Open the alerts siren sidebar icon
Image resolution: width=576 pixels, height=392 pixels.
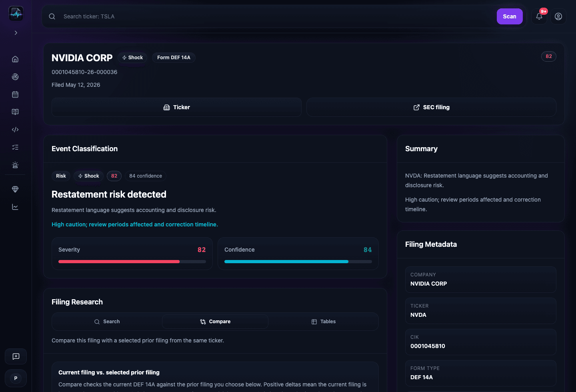(15, 165)
